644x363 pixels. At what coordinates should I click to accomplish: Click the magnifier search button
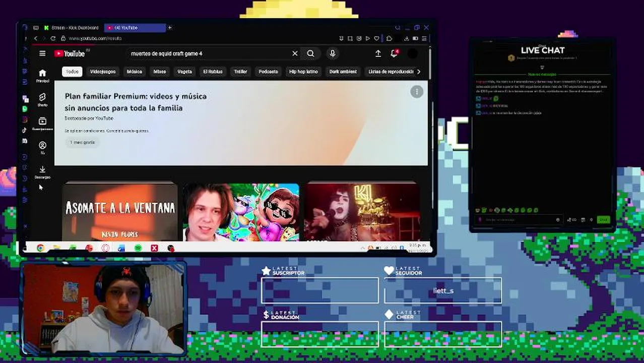311,53
